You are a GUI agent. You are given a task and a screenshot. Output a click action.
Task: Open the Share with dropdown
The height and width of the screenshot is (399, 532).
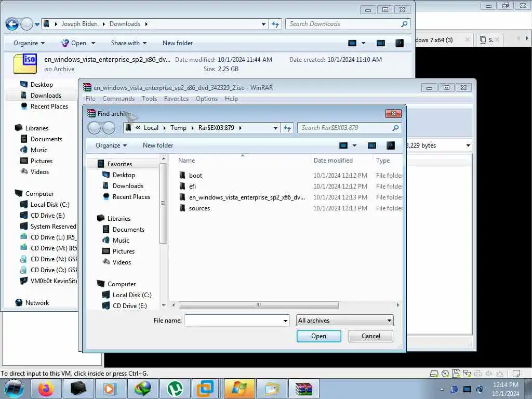coord(129,43)
